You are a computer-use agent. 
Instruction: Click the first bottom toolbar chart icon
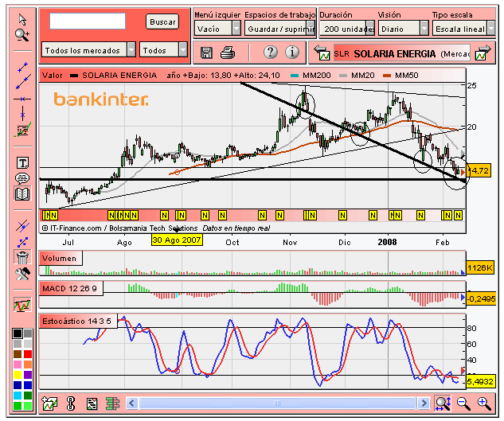[x=49, y=403]
